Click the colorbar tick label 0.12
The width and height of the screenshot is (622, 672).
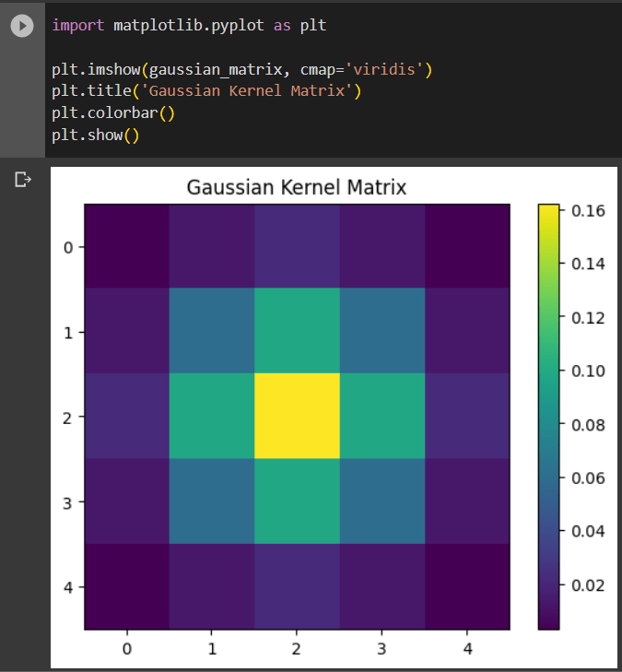pyautogui.click(x=588, y=318)
